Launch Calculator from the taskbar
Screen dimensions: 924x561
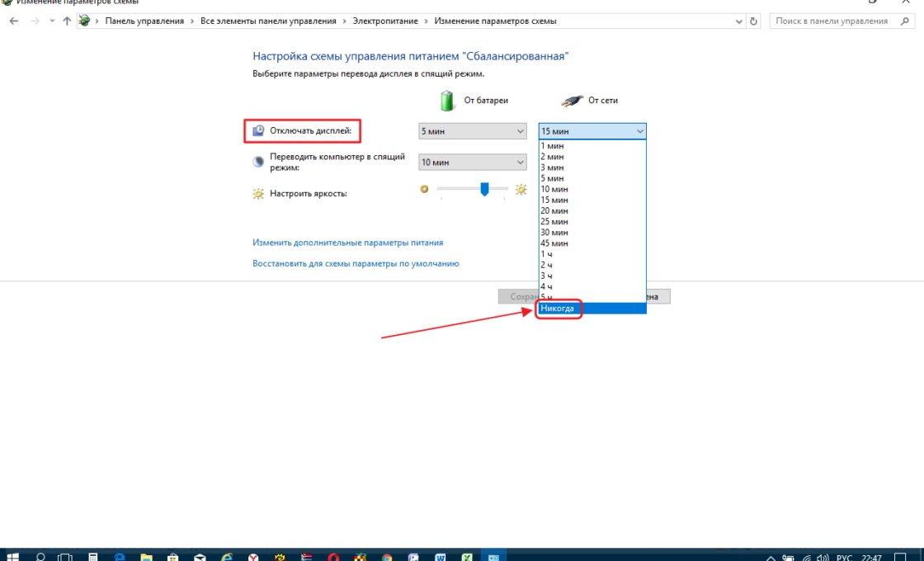pyautogui.click(x=92, y=556)
